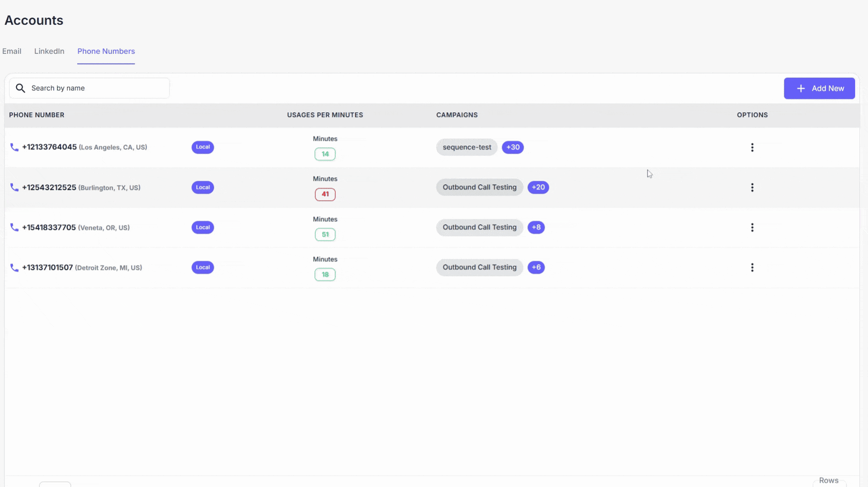The width and height of the screenshot is (868, 487).
Task: Switch to the LinkedIn tab
Action: (x=49, y=51)
